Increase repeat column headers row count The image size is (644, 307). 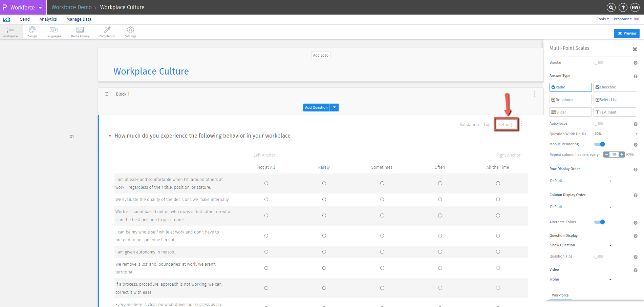point(622,155)
